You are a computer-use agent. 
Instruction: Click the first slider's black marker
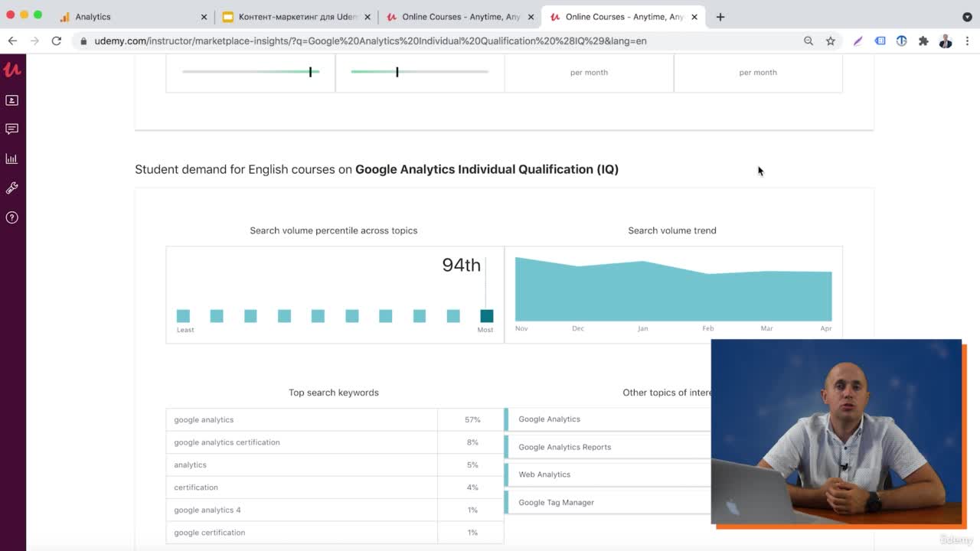(x=310, y=72)
